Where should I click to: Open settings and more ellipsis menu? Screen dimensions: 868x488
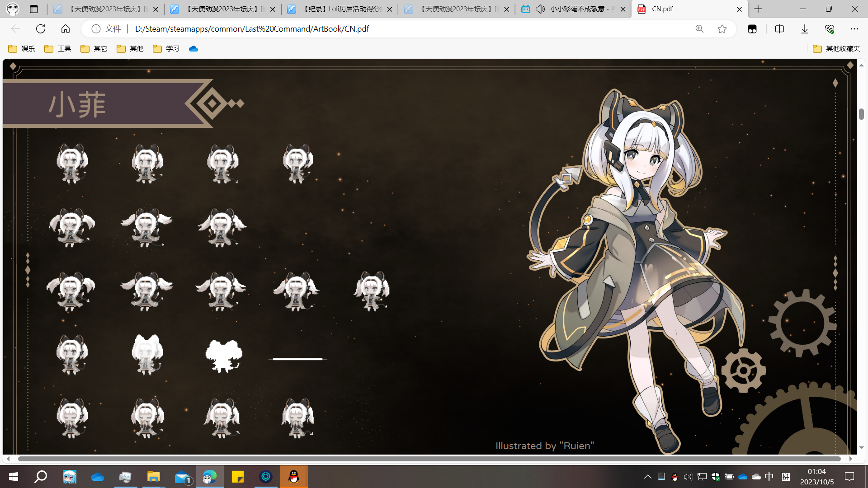[x=854, y=29]
